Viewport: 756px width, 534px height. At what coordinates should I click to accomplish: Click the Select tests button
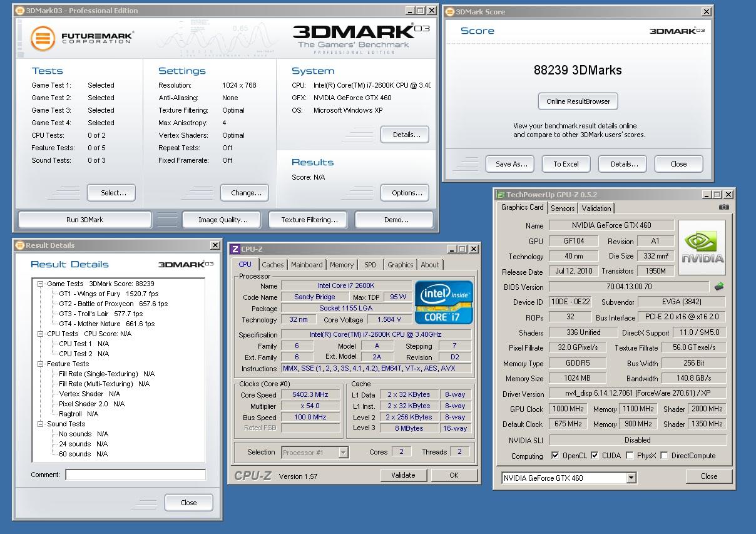(x=111, y=193)
